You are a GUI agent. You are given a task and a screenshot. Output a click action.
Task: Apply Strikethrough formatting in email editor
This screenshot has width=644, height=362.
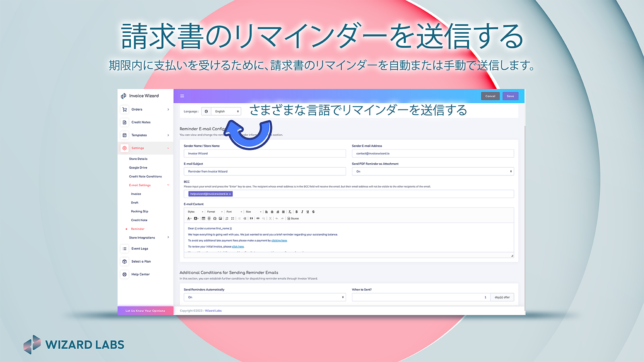pyautogui.click(x=314, y=212)
